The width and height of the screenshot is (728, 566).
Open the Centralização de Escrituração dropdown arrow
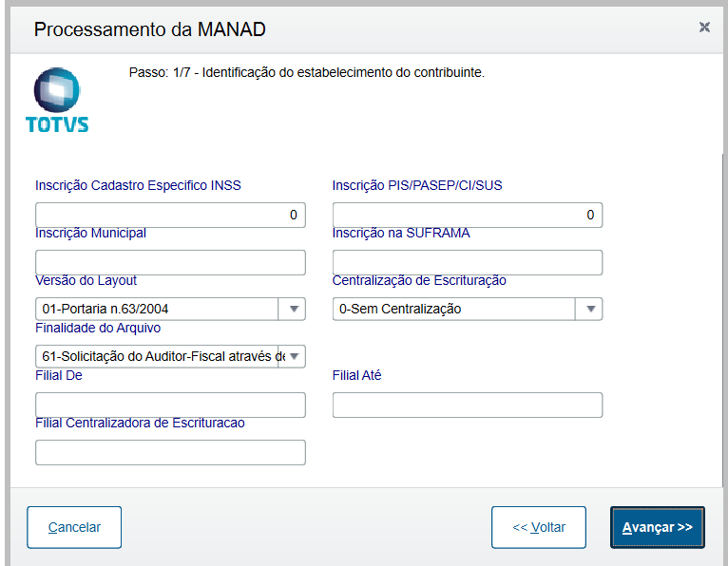[590, 310]
